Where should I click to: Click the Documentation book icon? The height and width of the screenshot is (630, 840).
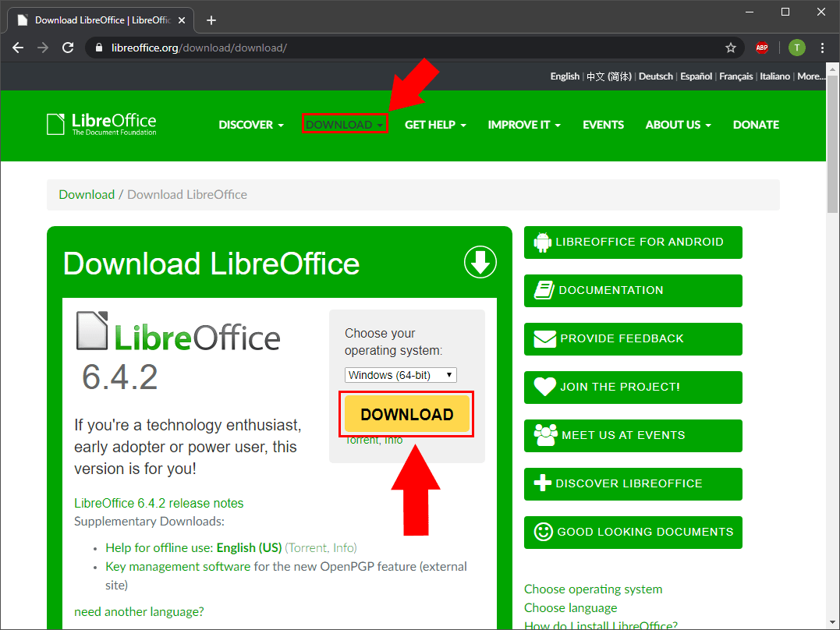pyautogui.click(x=544, y=290)
